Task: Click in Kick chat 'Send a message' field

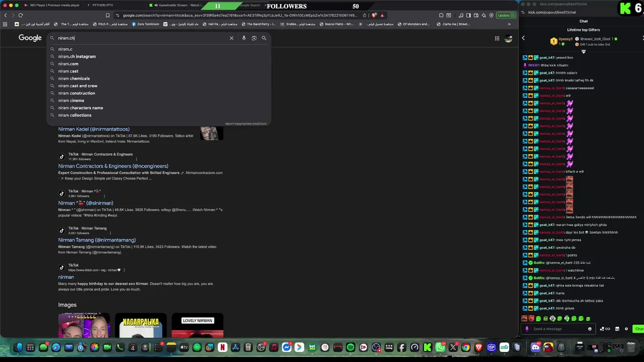Action: click(x=558, y=329)
